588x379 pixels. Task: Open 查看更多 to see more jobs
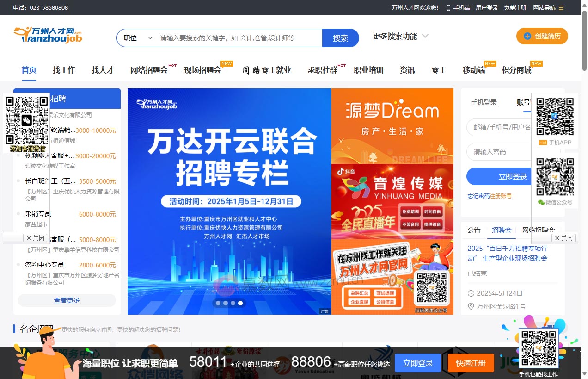tap(67, 300)
